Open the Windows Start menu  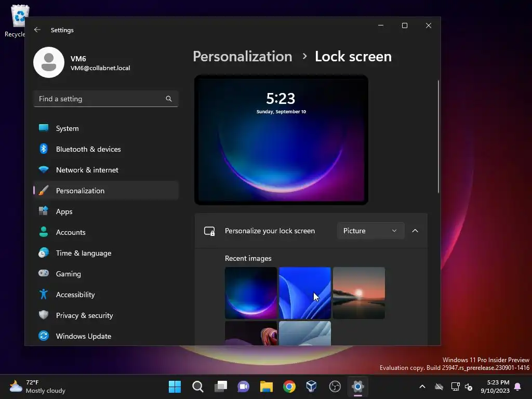[x=175, y=387]
